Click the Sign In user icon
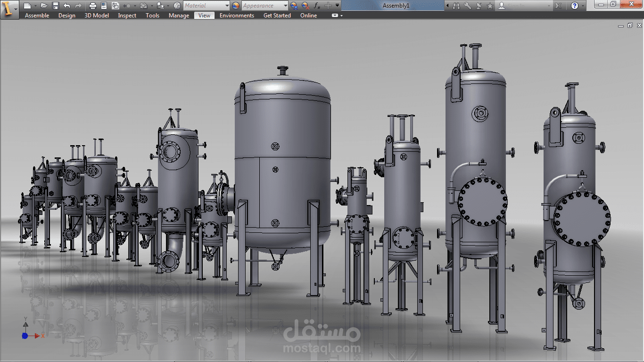 (x=501, y=6)
